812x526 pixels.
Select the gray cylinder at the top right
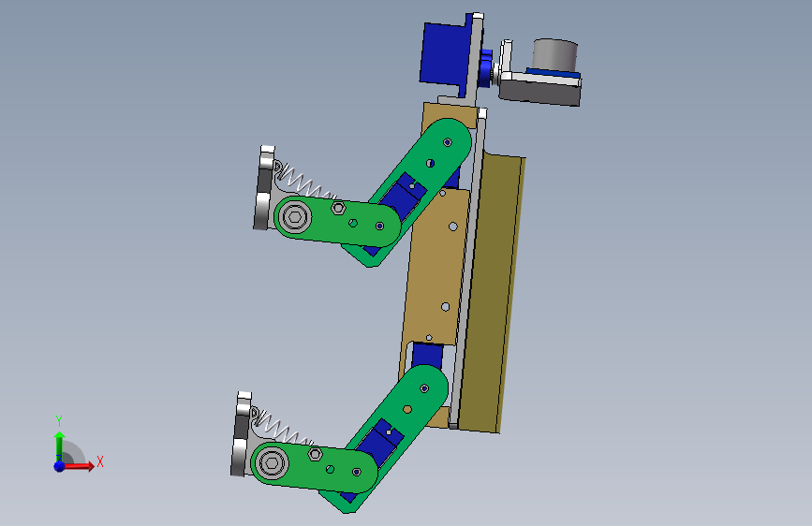click(554, 55)
